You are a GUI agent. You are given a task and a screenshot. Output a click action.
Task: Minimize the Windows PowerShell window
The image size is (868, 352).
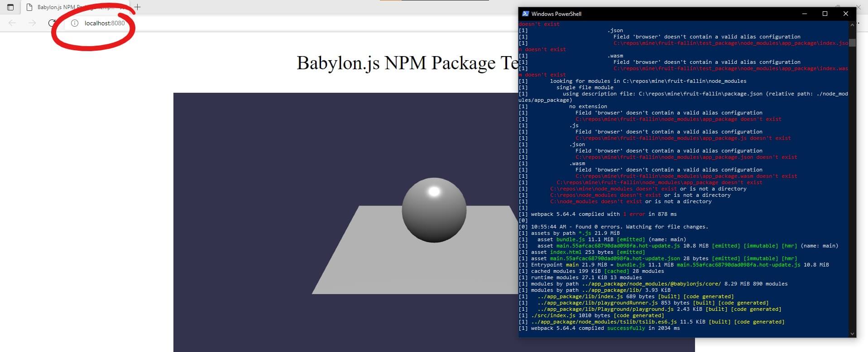805,14
